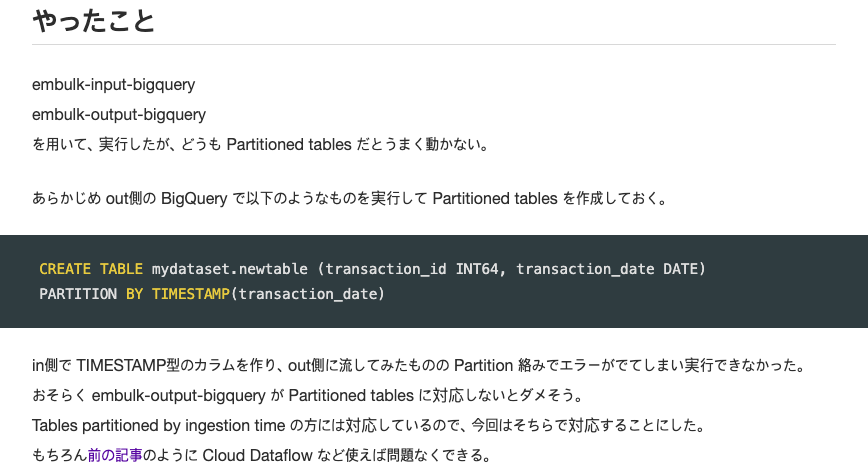868x475 pixels.
Task: Click the sentence starting with in側で TIMESTAMP型
Action: pyautogui.click(x=418, y=365)
